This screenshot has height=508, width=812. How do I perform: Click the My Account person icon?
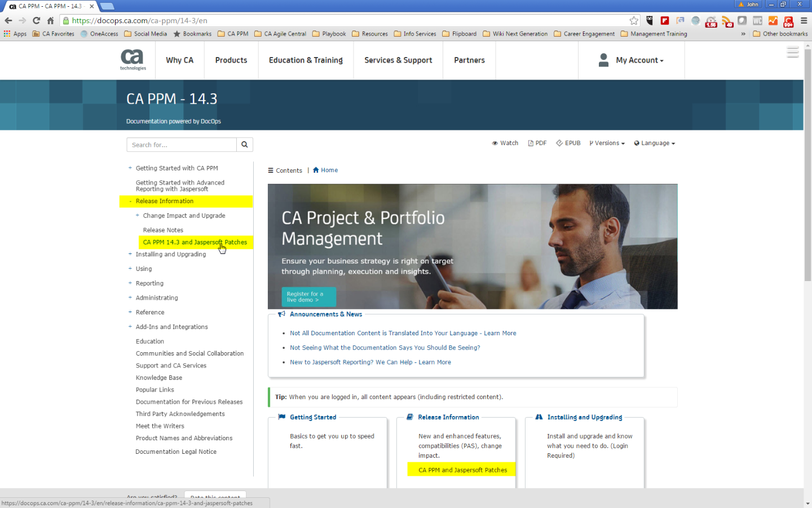[x=603, y=60]
